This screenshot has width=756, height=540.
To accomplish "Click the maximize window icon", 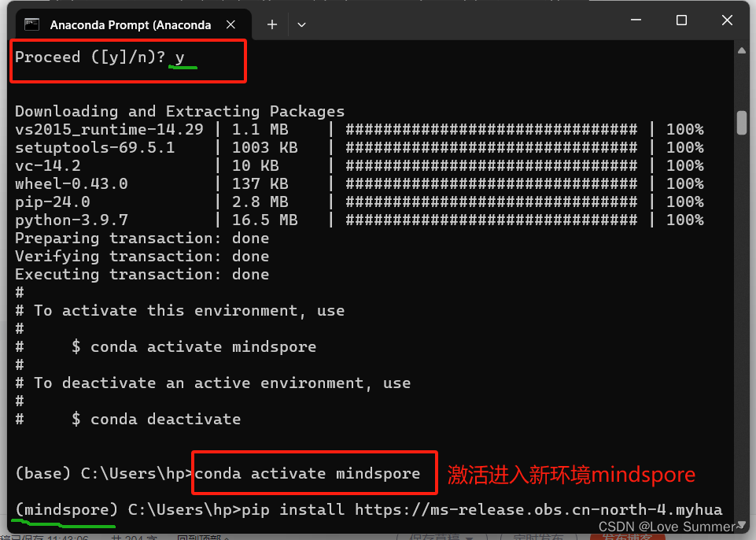I will (681, 20).
